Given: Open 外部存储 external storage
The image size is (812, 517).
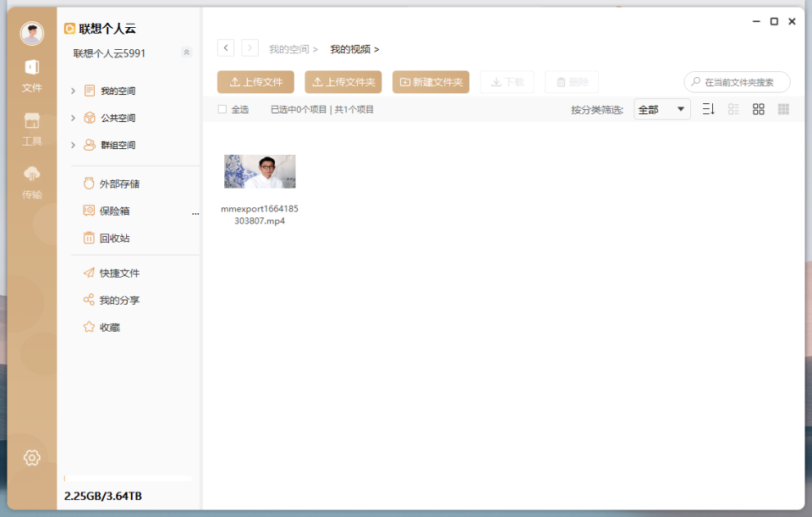Looking at the screenshot, I should point(112,184).
